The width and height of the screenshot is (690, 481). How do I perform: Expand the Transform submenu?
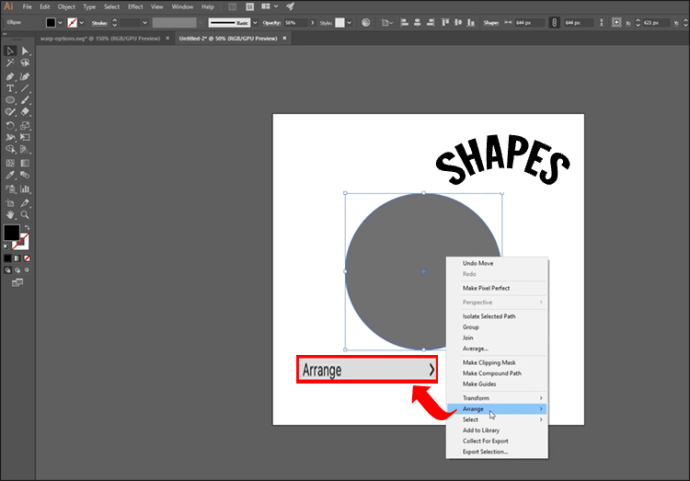(496, 398)
